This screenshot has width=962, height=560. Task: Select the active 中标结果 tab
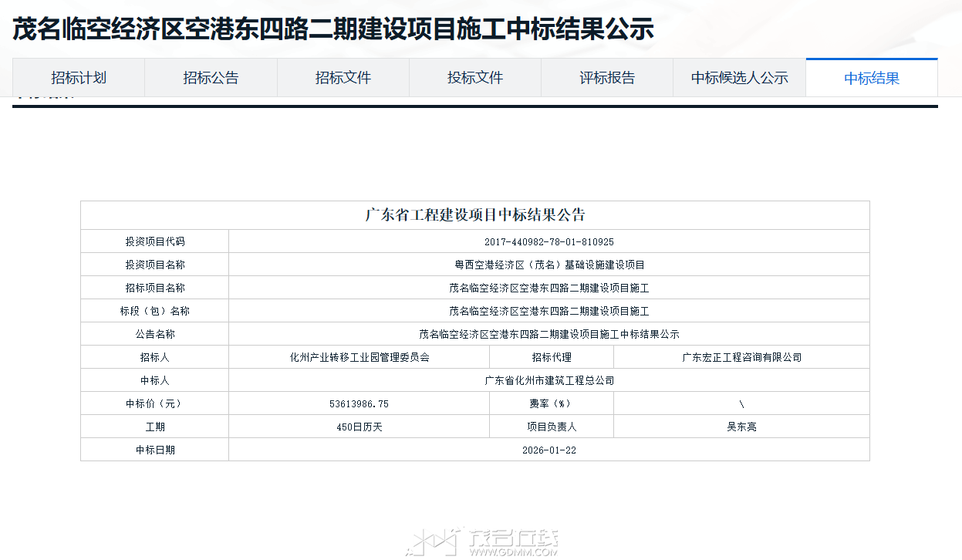[871, 77]
